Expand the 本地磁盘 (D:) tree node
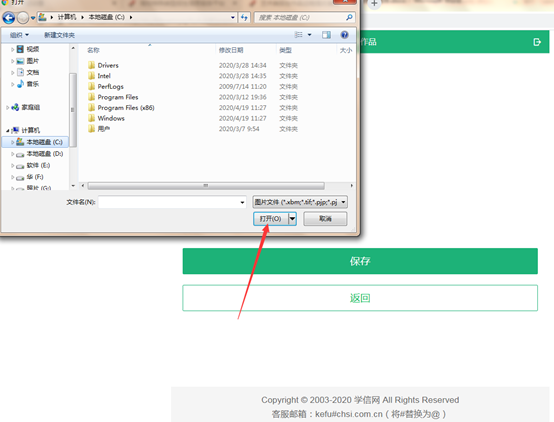Screen dimensions: 554x422 click(12, 154)
